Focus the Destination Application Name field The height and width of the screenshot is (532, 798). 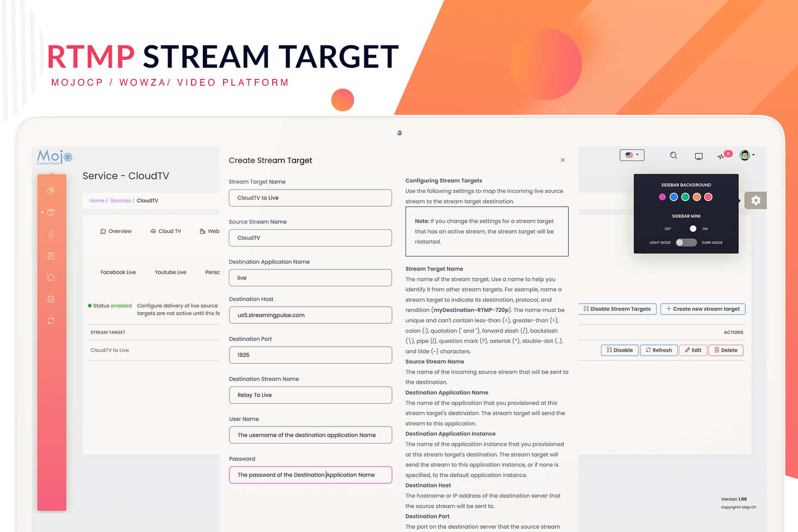tap(310, 278)
